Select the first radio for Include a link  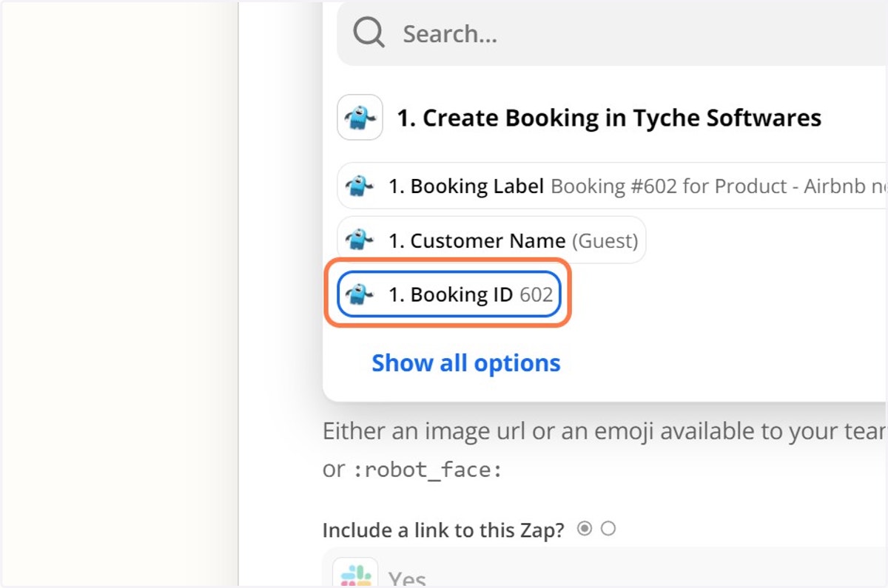pyautogui.click(x=585, y=529)
